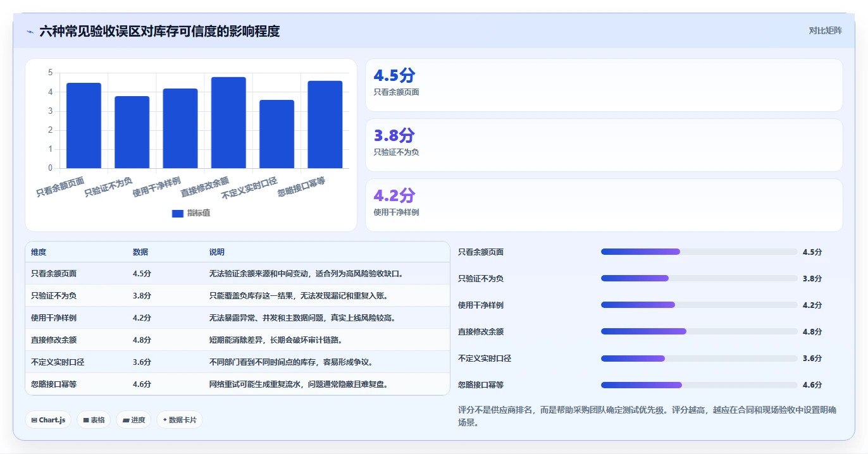Click the 只看余额页面 progress bar
Viewport: 868px width, 454px height.
pos(699,252)
